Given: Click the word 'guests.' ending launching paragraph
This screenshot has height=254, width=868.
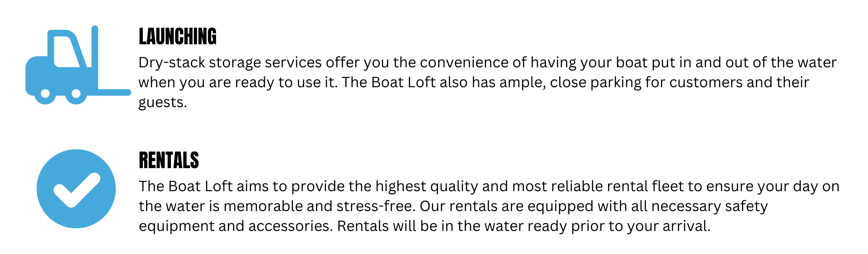Looking at the screenshot, I should pos(163,103).
